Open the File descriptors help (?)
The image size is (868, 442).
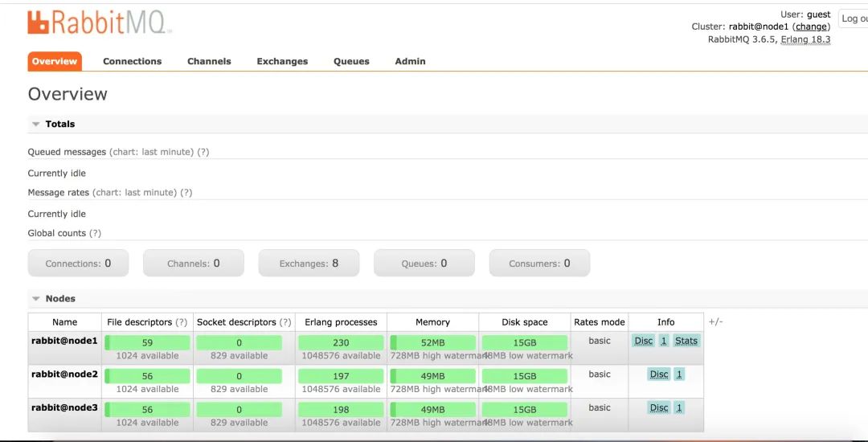coord(181,322)
